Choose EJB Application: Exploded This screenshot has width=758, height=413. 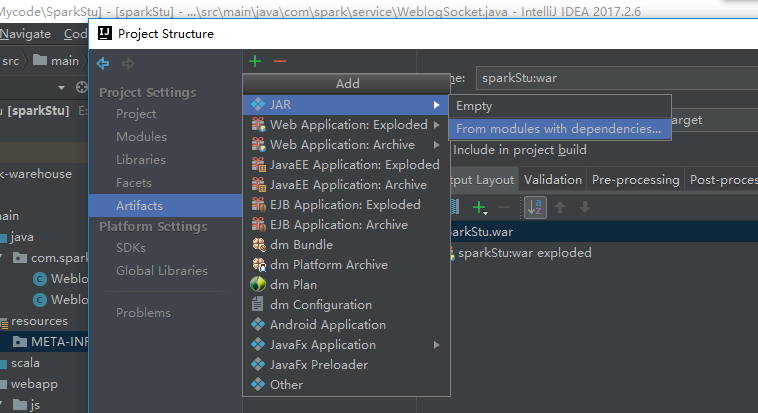pos(346,205)
